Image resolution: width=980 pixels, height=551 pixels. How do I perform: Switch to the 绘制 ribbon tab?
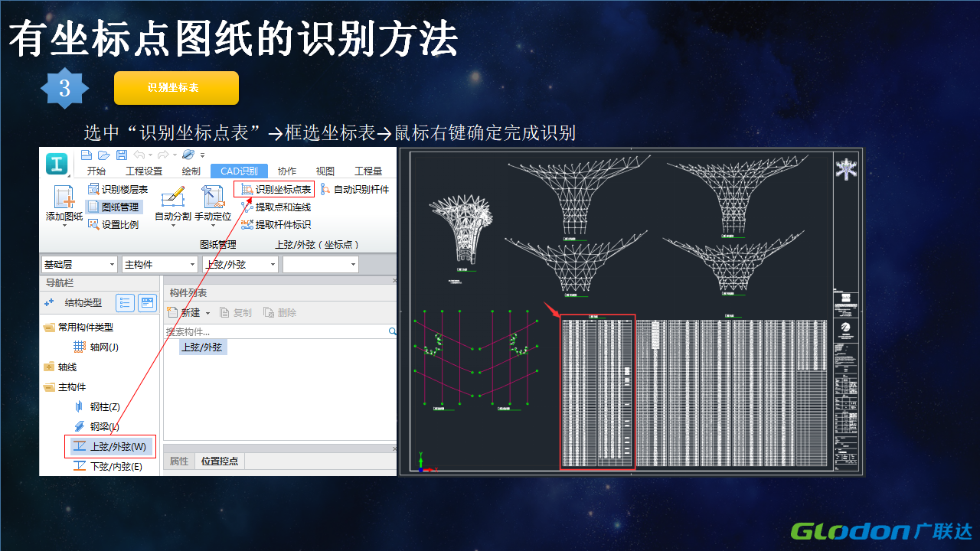pyautogui.click(x=191, y=171)
